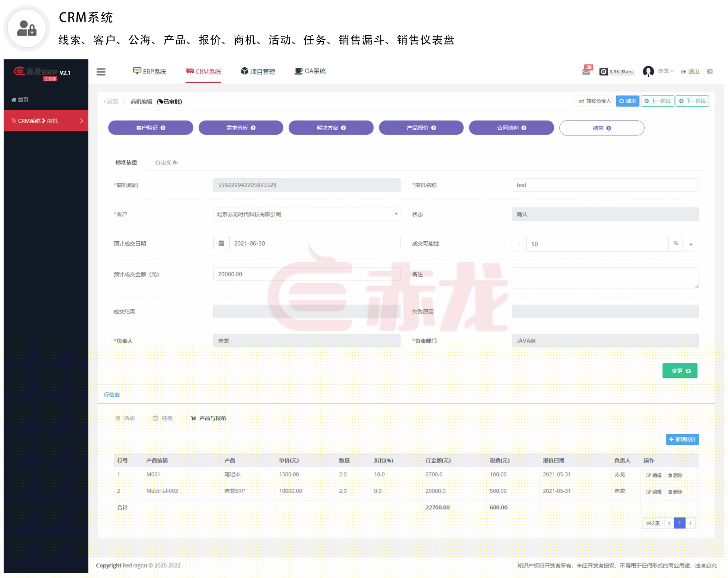Click the hamburger sidebar toggle icon

[101, 72]
